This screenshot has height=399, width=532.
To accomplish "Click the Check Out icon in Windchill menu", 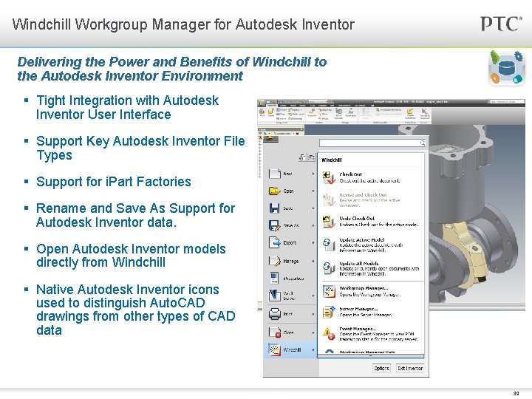I will (328, 177).
